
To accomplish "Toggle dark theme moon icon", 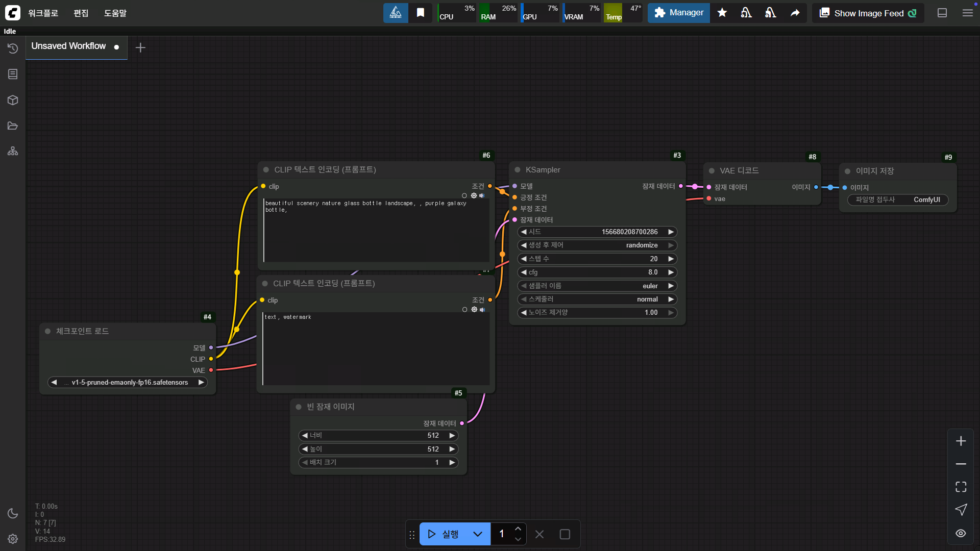I will (13, 513).
